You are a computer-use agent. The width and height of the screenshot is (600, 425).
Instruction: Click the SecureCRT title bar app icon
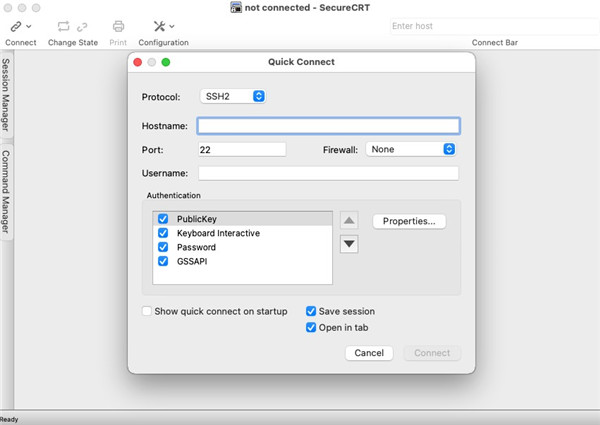236,7
